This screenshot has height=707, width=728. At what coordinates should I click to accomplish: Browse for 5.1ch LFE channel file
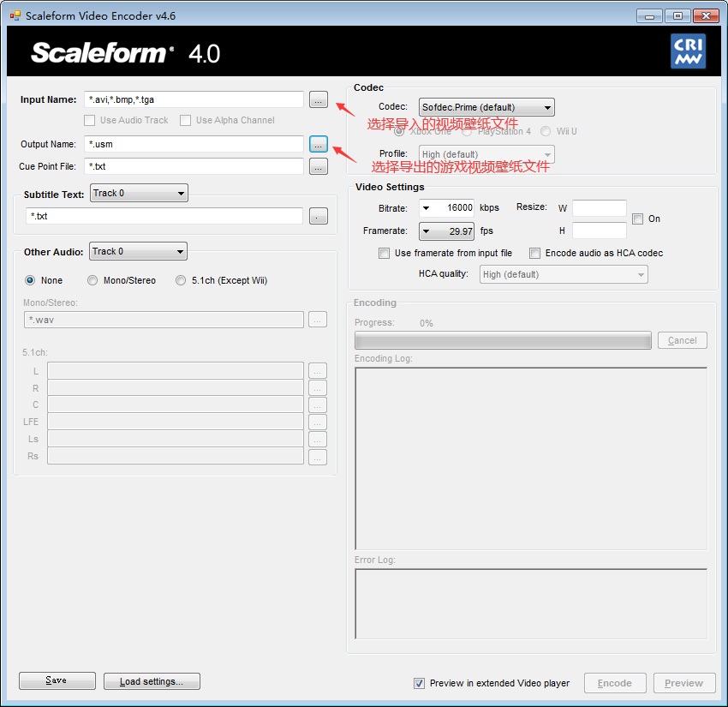click(318, 422)
